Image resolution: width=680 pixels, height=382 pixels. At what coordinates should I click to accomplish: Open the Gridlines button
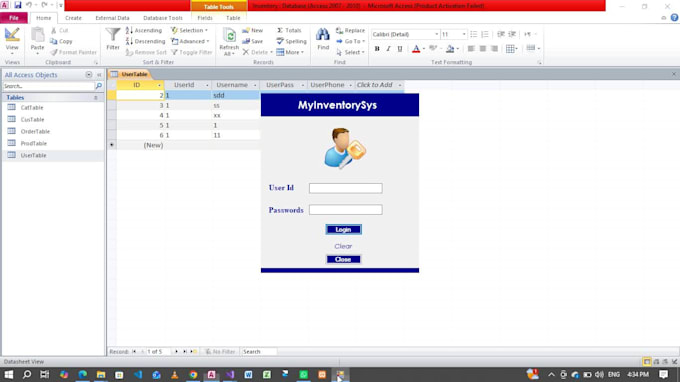coord(512,49)
